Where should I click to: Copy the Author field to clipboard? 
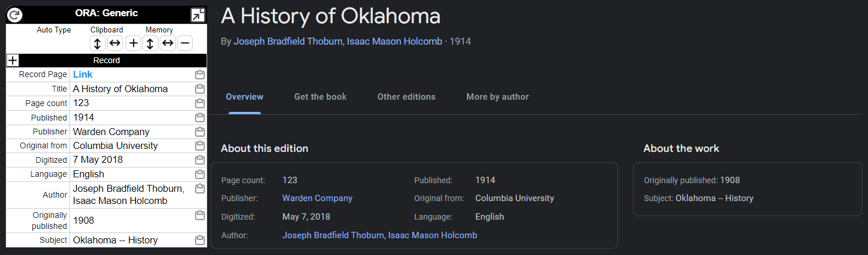click(x=200, y=189)
